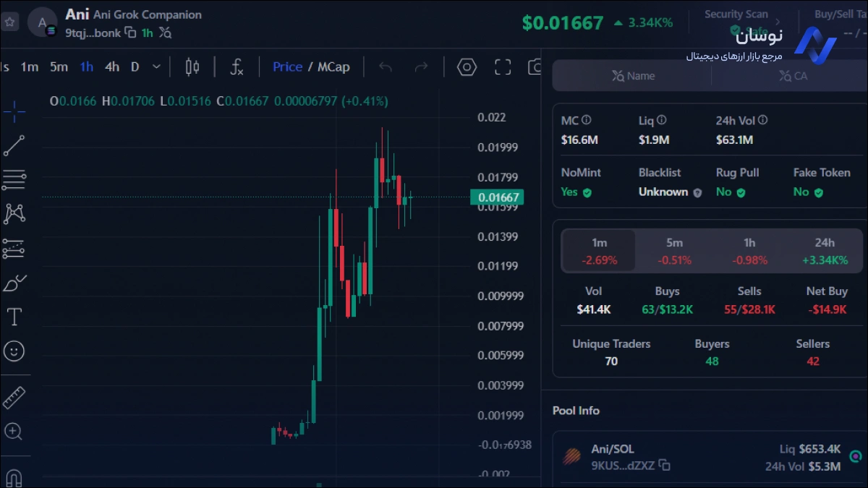868x488 pixels.
Task: Toggle the magnet mode tool
Action: point(14,478)
